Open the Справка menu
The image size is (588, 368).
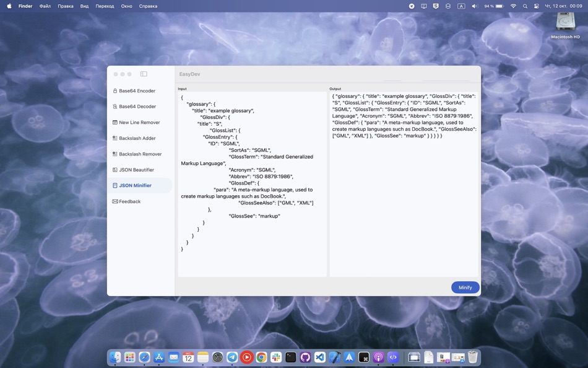coord(148,6)
